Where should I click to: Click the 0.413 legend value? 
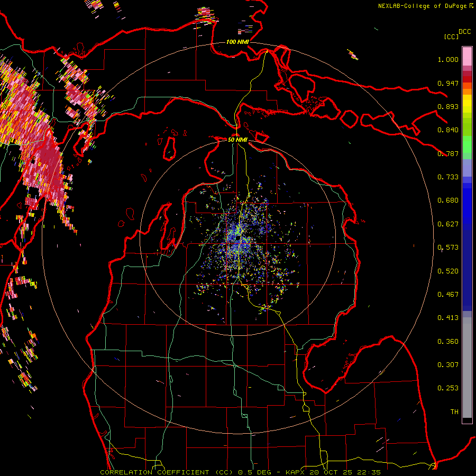[x=448, y=318]
